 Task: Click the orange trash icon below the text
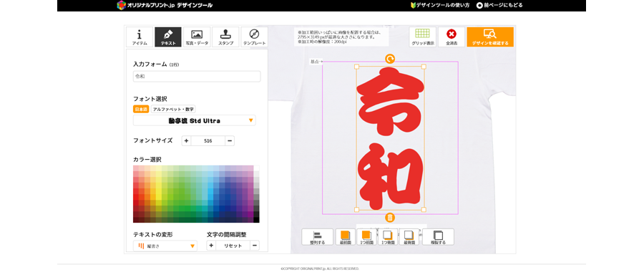tap(390, 218)
